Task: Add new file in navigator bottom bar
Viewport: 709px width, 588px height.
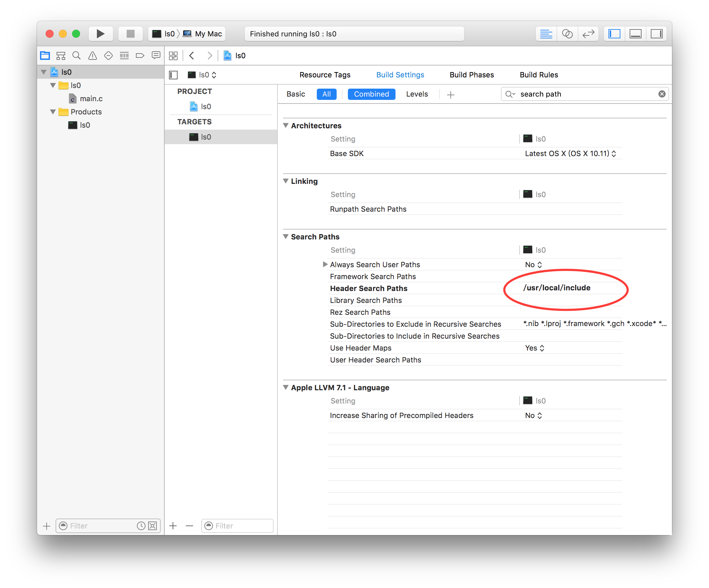Action: tap(47, 526)
